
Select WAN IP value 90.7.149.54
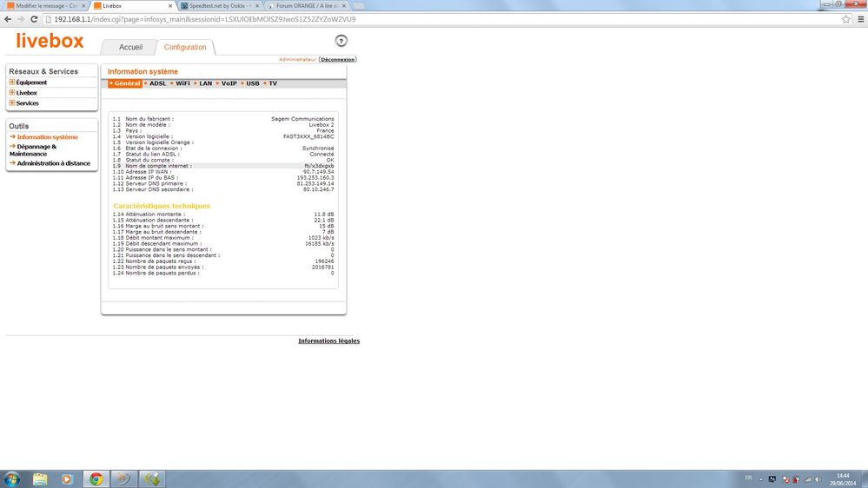pyautogui.click(x=318, y=172)
